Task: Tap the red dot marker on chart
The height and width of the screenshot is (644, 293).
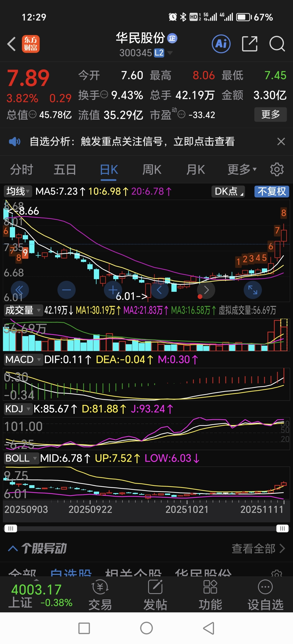Action: 200,297
